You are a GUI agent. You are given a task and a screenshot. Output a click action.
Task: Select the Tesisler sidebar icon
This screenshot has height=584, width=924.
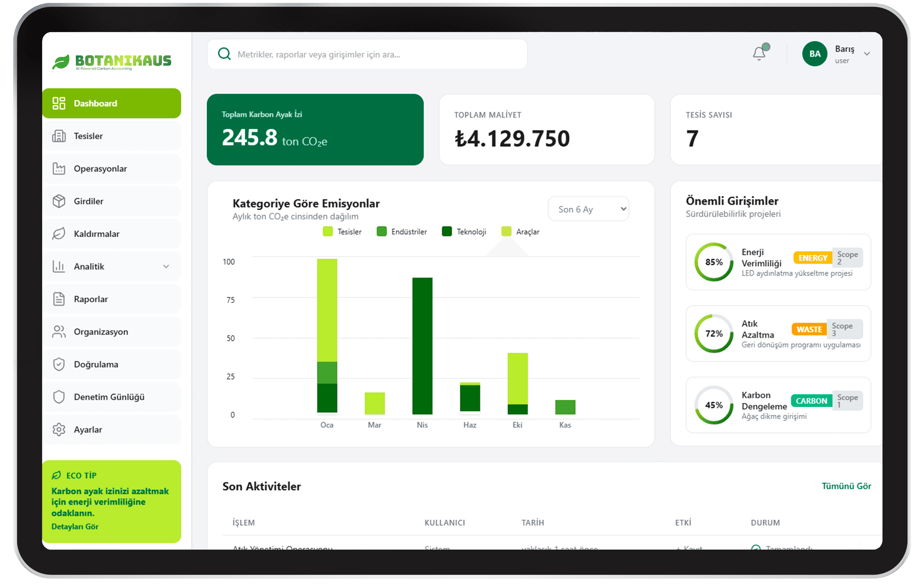pyautogui.click(x=59, y=136)
